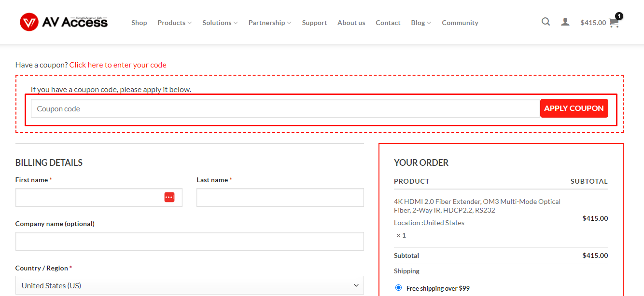Open the Country / Region dropdown

(x=190, y=285)
